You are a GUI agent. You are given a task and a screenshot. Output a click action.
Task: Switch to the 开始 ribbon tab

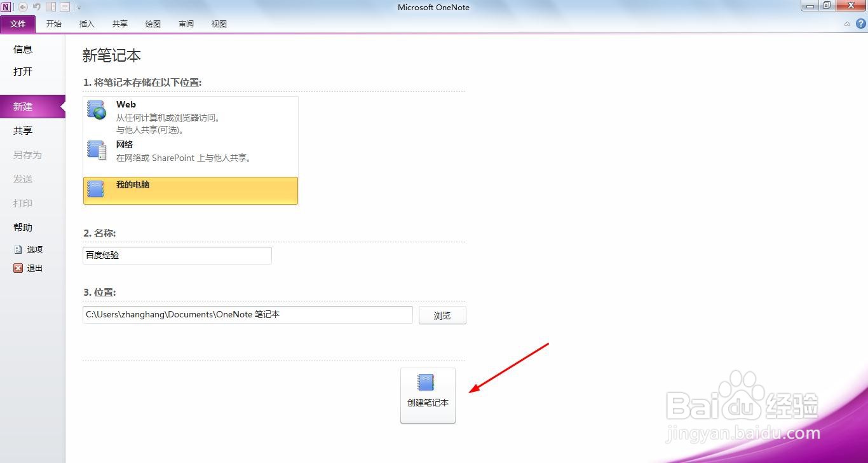pos(54,24)
